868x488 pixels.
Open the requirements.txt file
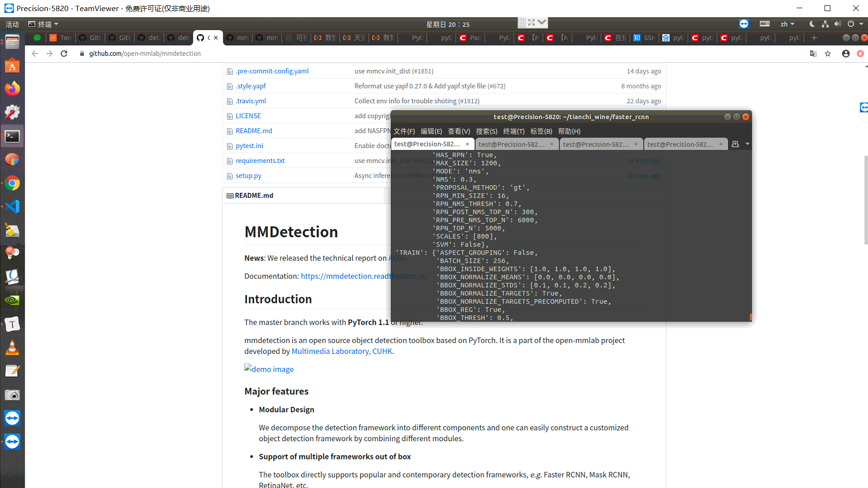point(260,161)
